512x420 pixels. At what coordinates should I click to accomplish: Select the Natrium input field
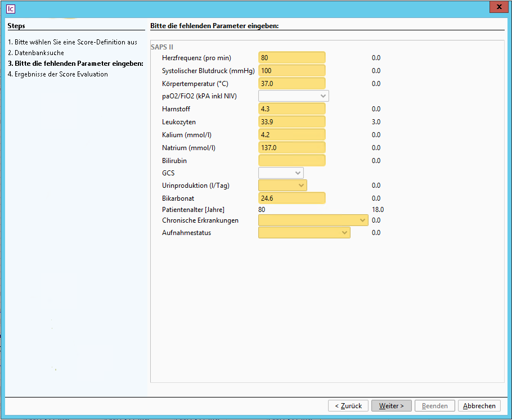tap(291, 148)
